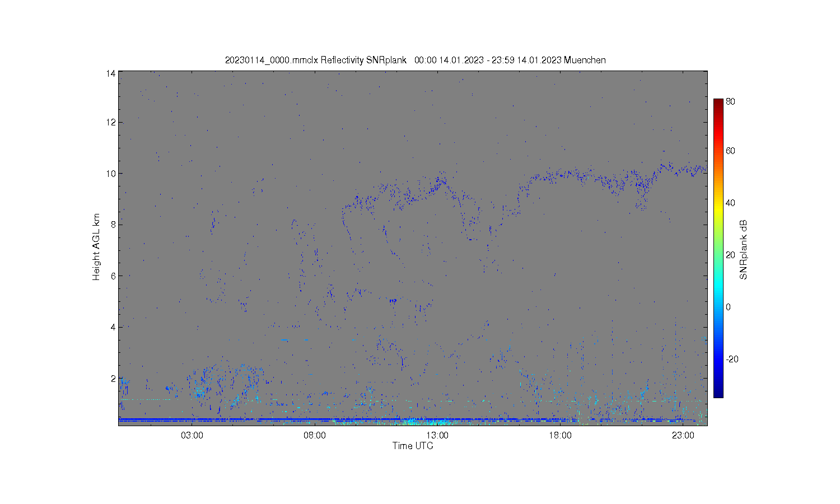Click the 18:00 time tick label
The height and width of the screenshot is (504, 840).
point(560,435)
